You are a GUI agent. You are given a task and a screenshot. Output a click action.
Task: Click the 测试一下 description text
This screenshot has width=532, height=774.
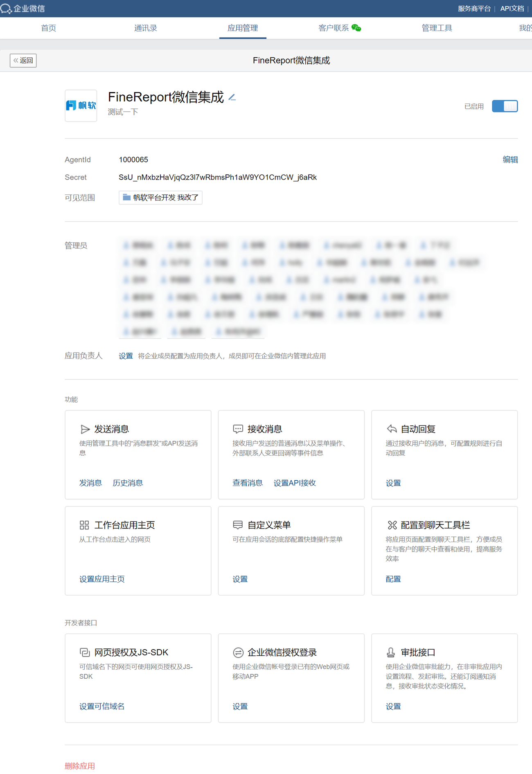tap(123, 112)
